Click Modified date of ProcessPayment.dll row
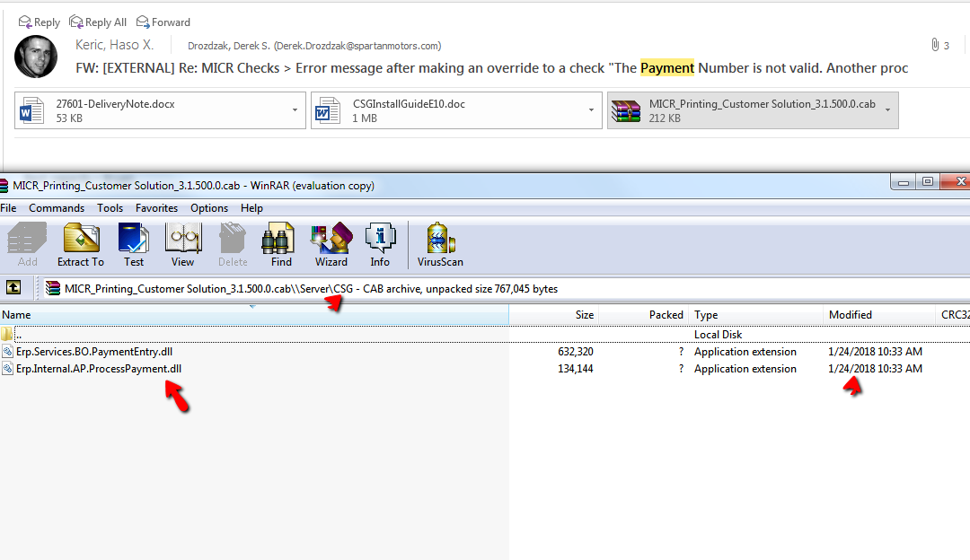This screenshot has height=560, width=970. [875, 369]
